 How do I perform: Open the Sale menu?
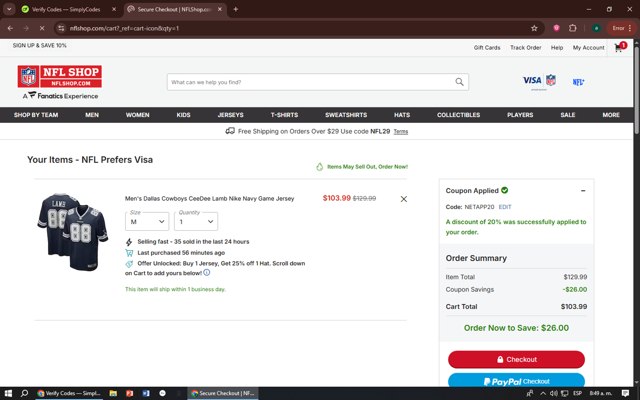(568, 115)
